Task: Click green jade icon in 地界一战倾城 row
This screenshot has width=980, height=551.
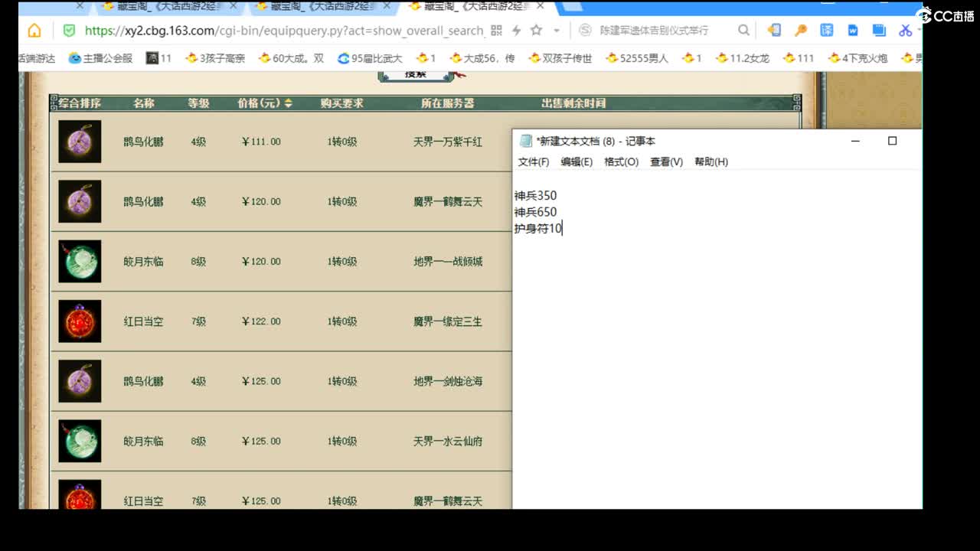Action: (x=80, y=261)
